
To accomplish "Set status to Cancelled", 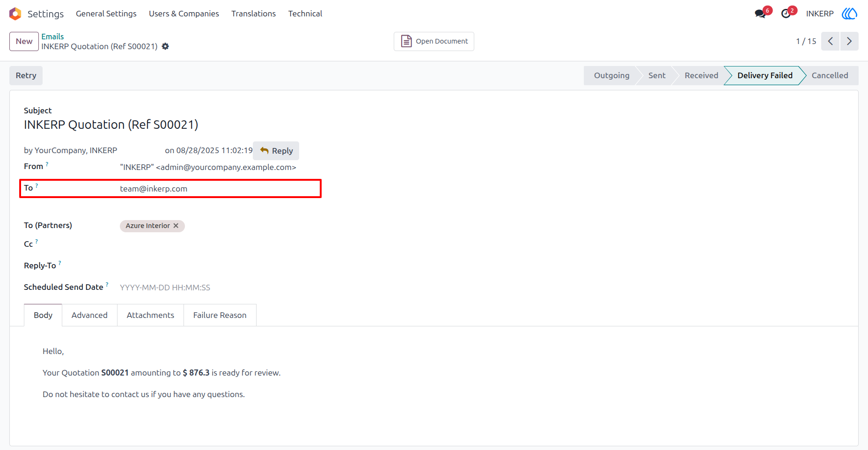I will tap(830, 75).
